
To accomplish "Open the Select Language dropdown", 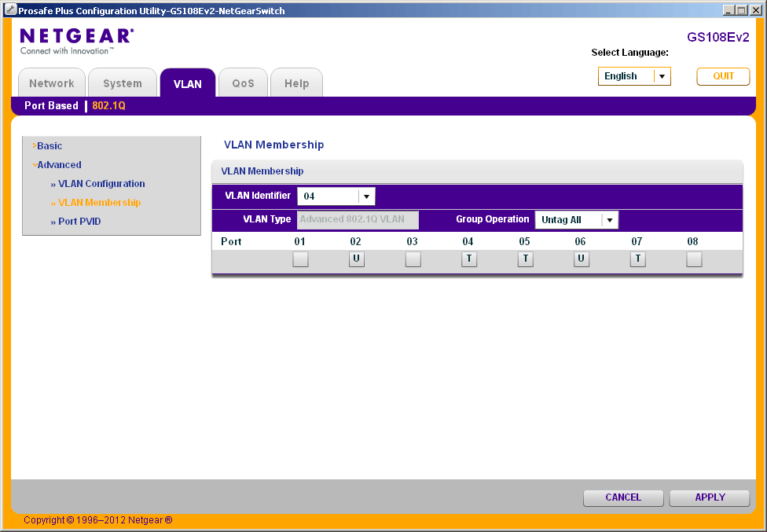I will point(634,76).
